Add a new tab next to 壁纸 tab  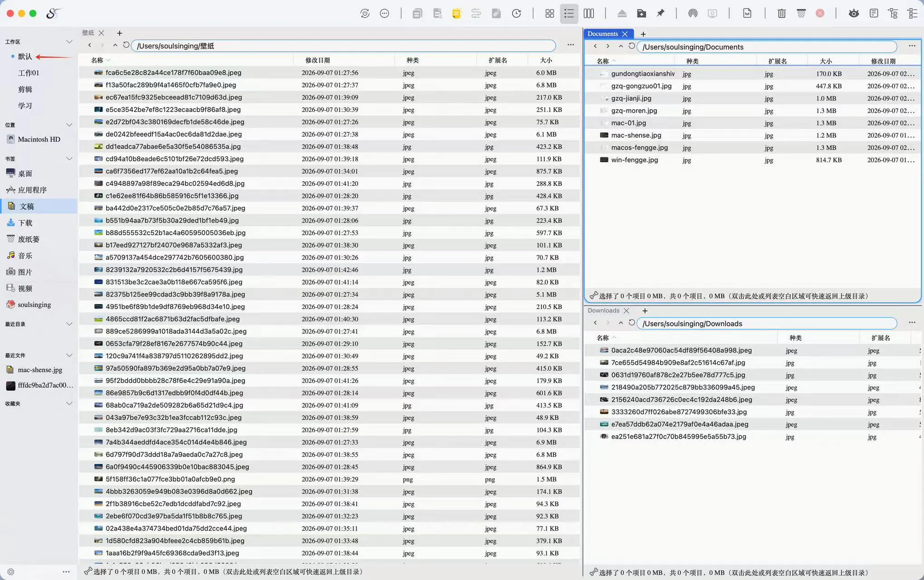point(119,33)
